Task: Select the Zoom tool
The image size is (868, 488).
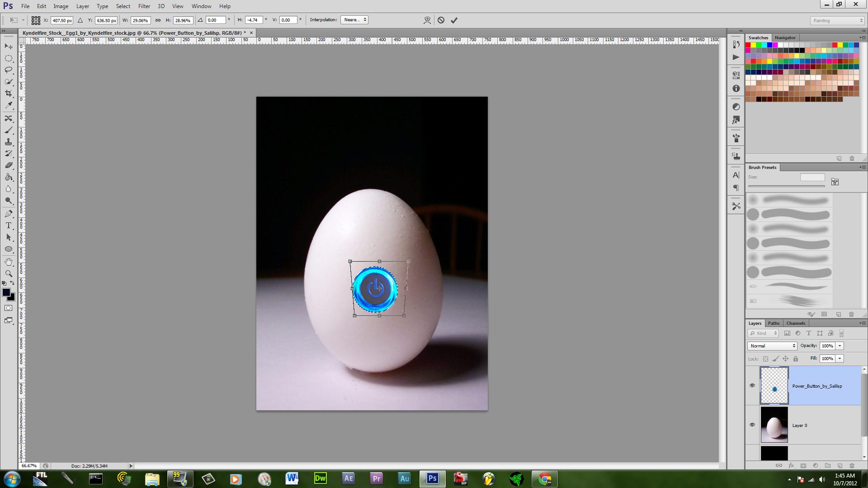Action: click(x=9, y=274)
